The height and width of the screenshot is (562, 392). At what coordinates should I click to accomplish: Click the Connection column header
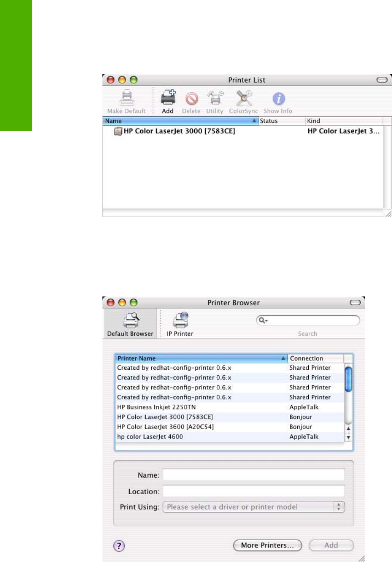coord(316,358)
